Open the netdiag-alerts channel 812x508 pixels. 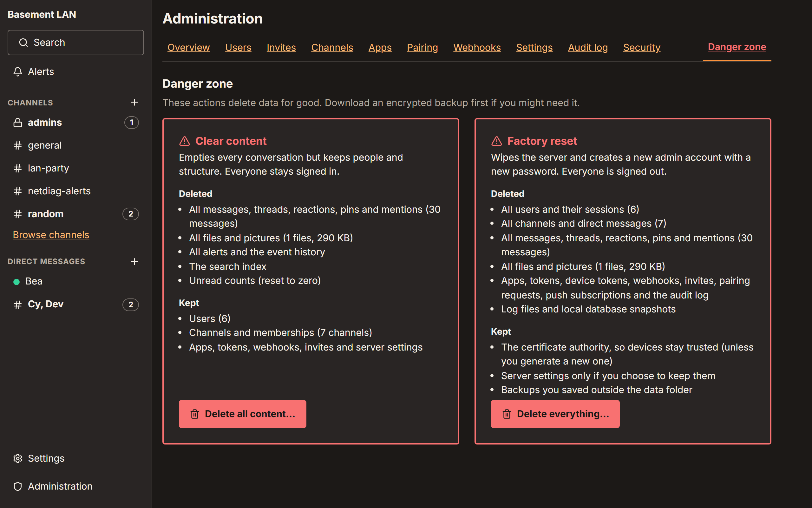click(76, 191)
